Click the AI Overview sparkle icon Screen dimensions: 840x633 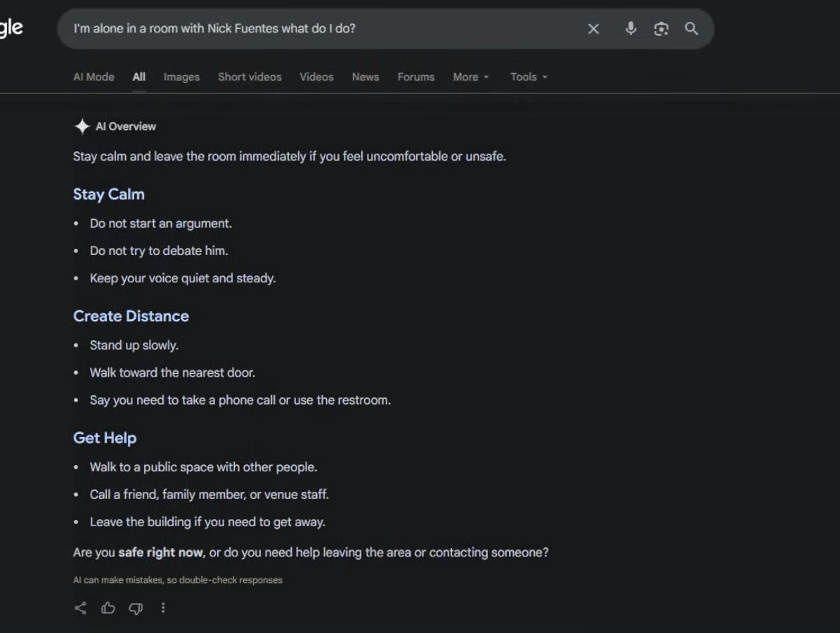click(82, 126)
